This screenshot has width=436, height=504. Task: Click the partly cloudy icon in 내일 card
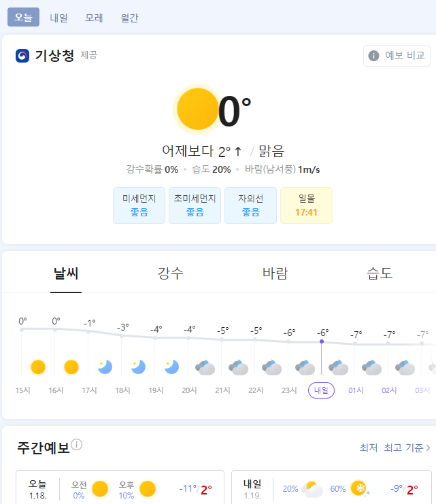[312, 488]
